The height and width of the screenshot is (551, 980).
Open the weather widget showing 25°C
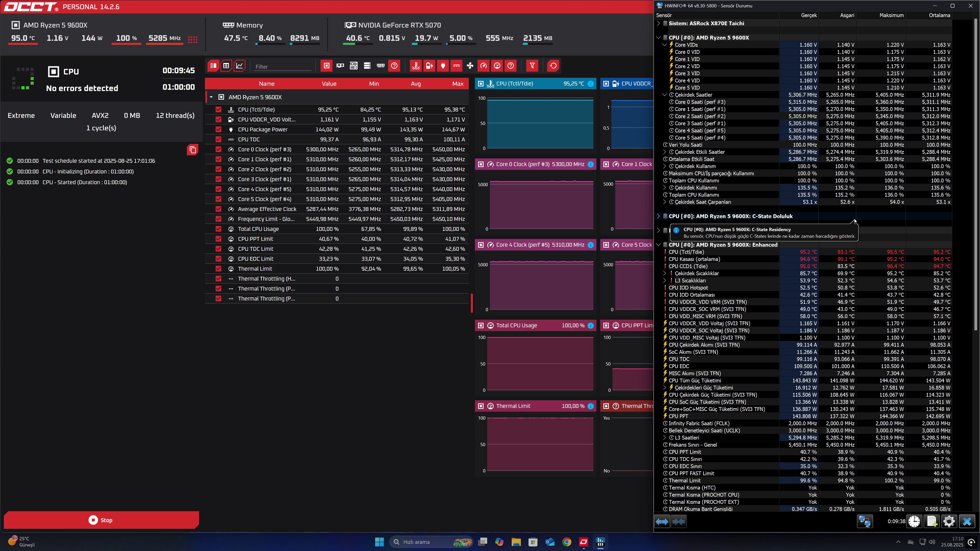click(x=22, y=542)
